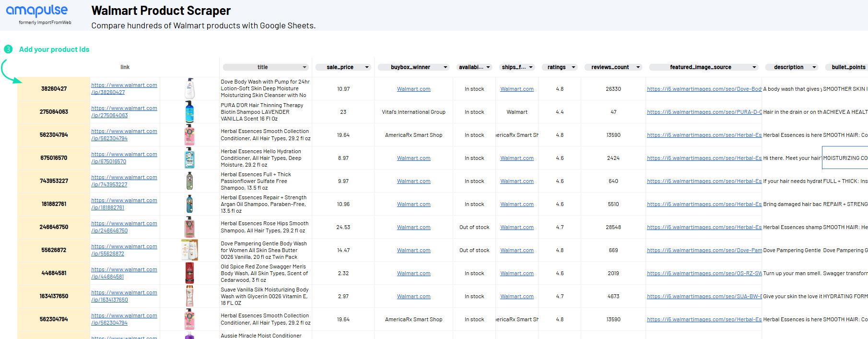Click the Suave Vanilla Silk product thumbnail
Image resolution: width=868 pixels, height=339 pixels.
(190, 296)
